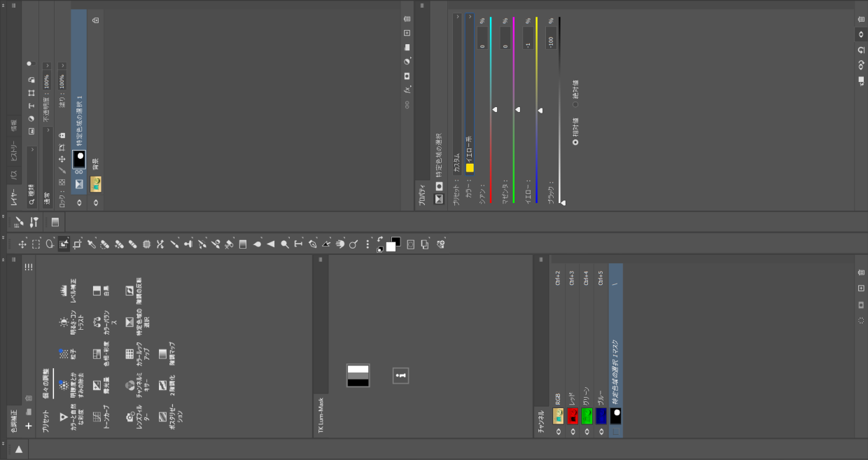Select the Move tool in the toolbar
The image size is (868, 460).
(22, 244)
